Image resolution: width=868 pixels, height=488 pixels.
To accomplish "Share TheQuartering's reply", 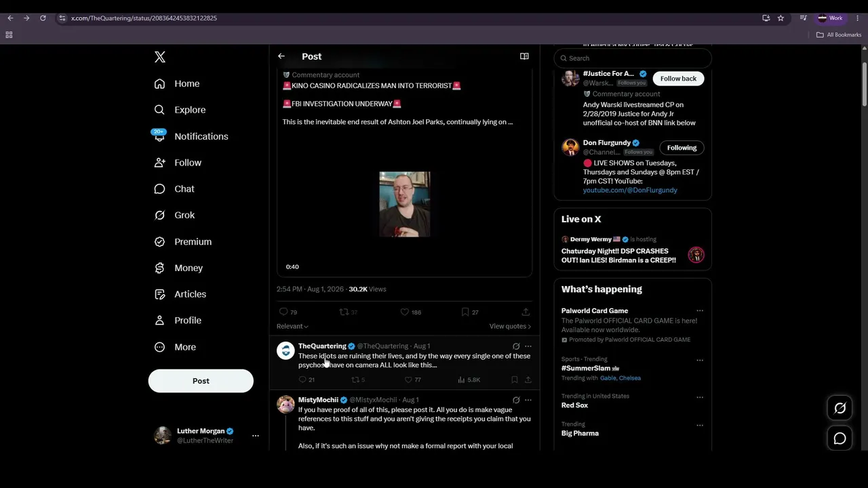I will [x=528, y=380].
